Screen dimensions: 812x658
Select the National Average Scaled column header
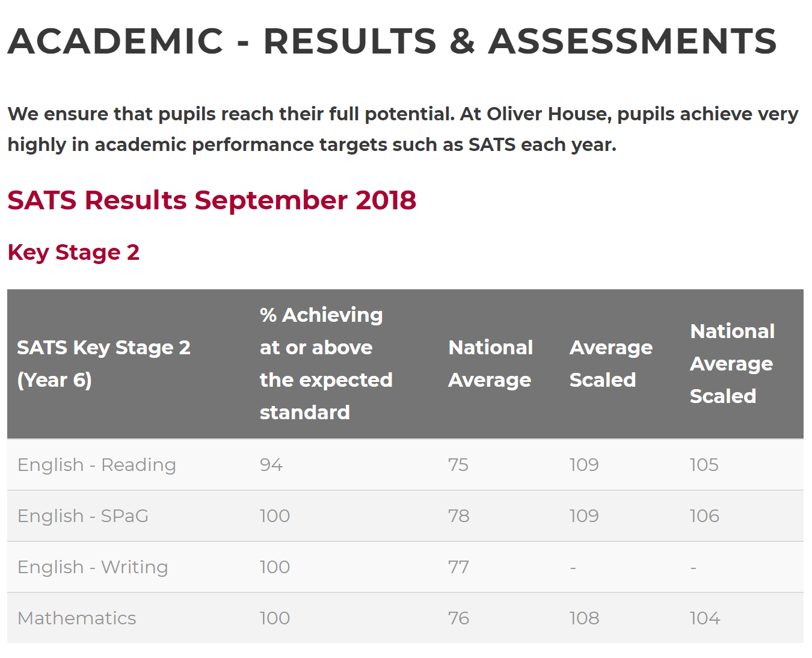click(x=732, y=364)
